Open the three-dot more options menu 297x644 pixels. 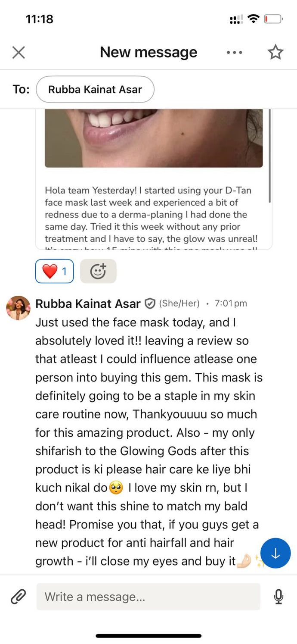click(234, 53)
